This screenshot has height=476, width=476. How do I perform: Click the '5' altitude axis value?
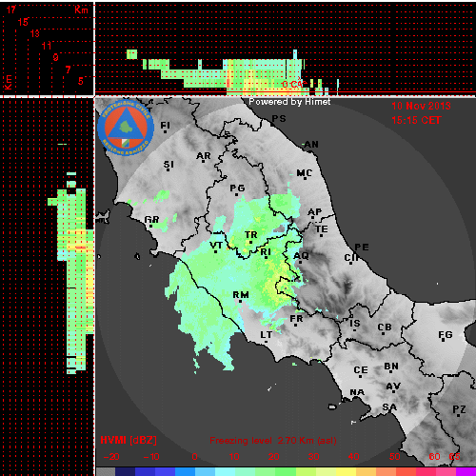click(x=81, y=81)
